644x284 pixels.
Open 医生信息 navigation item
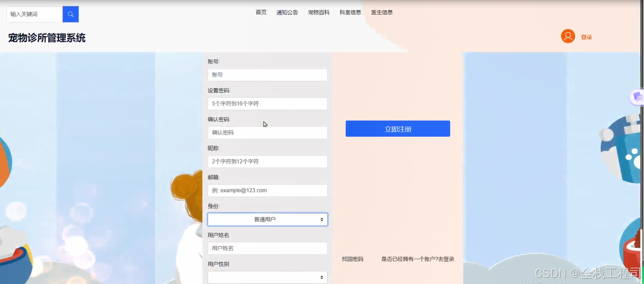pyautogui.click(x=382, y=12)
